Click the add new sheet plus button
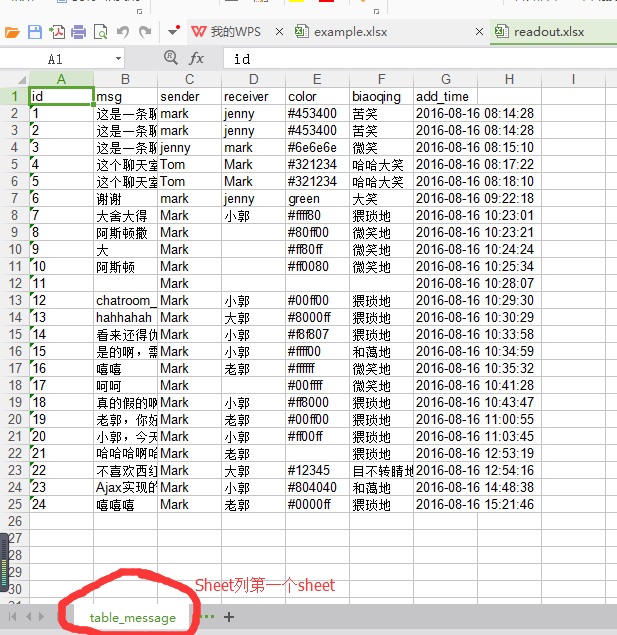 pyautogui.click(x=229, y=617)
